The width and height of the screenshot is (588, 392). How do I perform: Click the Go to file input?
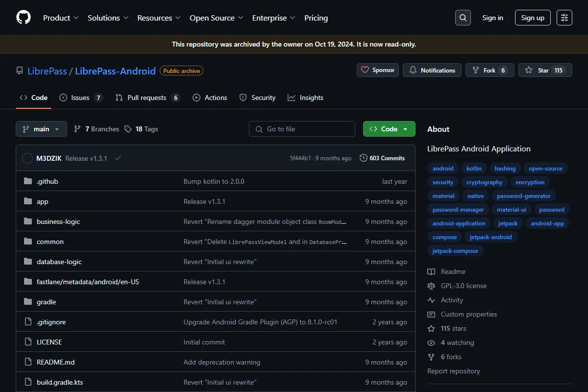[302, 129]
